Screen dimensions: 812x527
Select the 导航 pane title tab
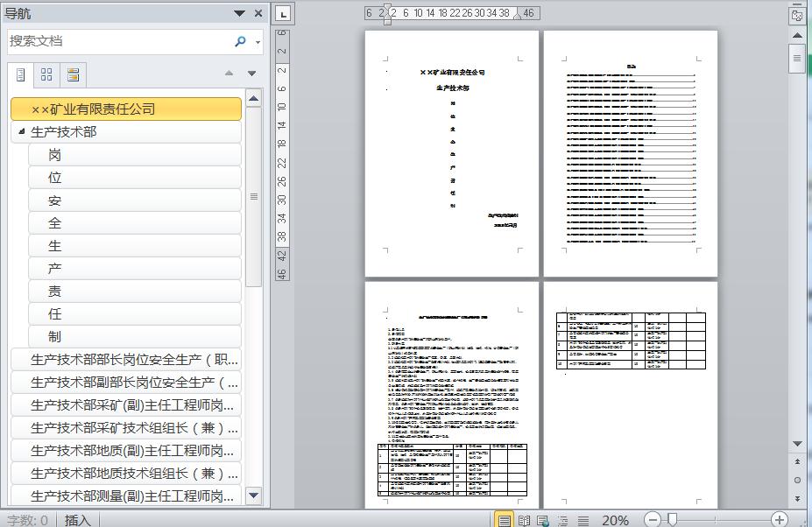18,12
